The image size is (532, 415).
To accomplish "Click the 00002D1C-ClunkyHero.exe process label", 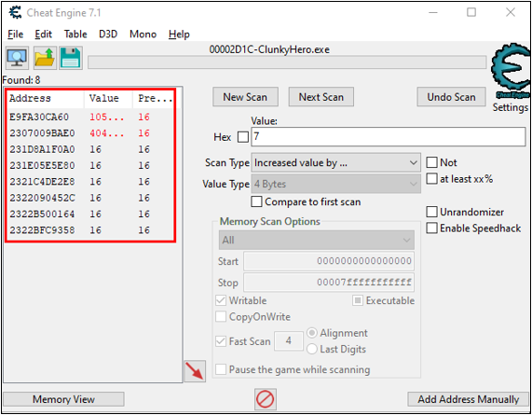I will (x=269, y=49).
